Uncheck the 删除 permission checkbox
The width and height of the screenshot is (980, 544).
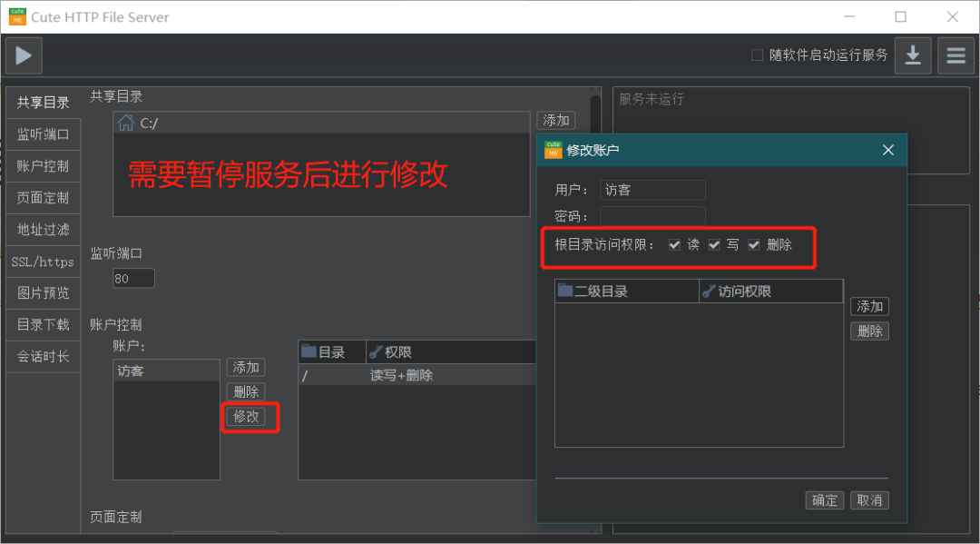pos(754,244)
